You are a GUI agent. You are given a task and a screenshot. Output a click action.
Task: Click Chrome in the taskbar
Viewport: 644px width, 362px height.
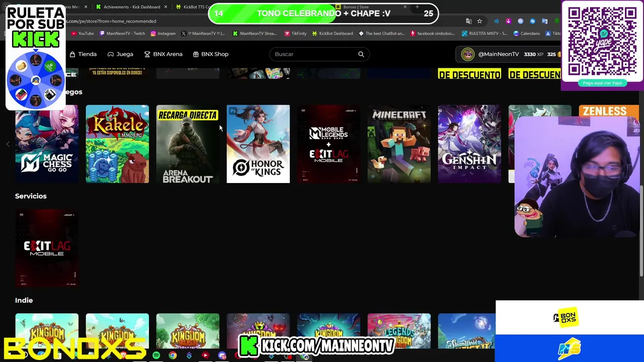(x=173, y=355)
